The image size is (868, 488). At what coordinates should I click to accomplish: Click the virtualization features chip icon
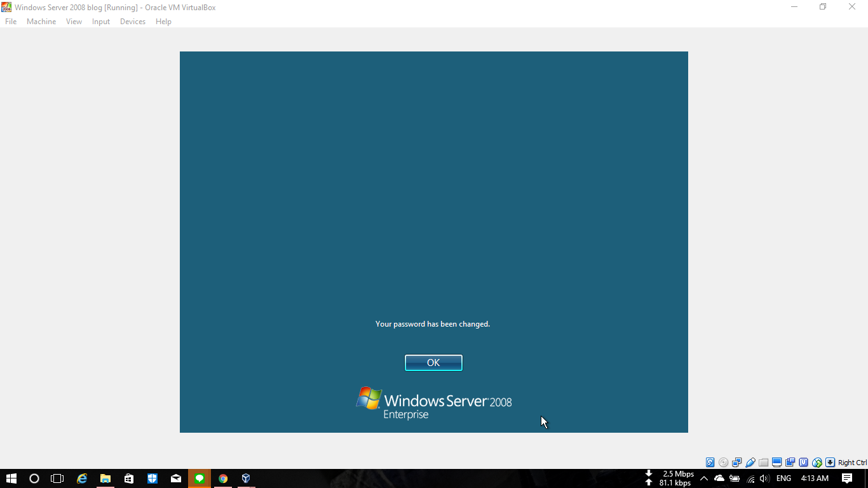804,463
